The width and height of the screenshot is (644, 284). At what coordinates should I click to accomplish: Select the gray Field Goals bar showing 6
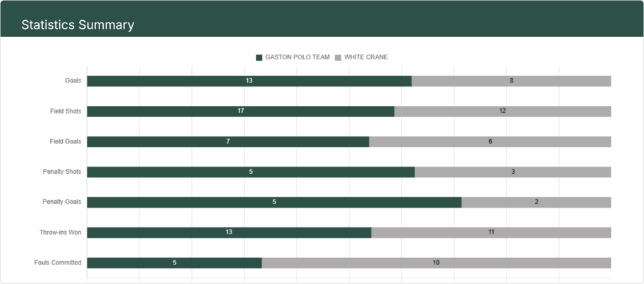coord(490,142)
